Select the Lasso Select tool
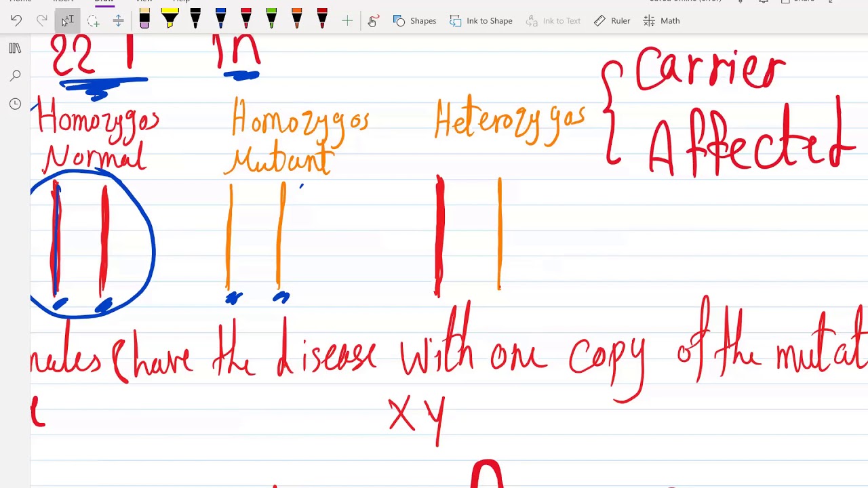The width and height of the screenshot is (868, 488). tap(93, 21)
